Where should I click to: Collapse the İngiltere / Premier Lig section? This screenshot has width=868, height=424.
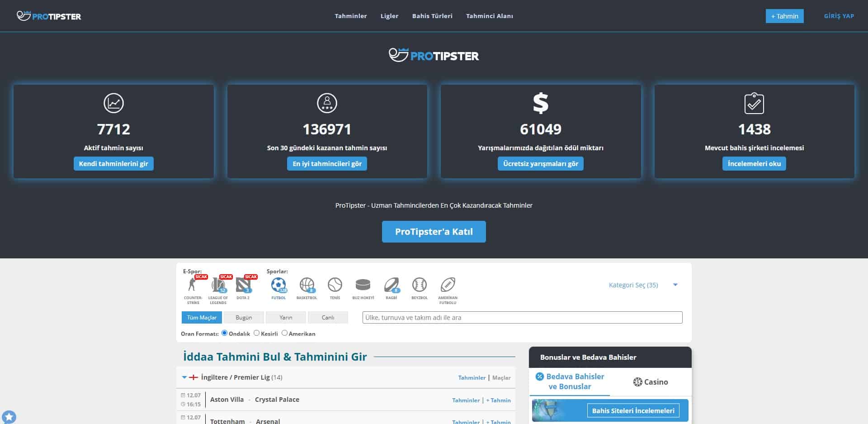click(184, 377)
